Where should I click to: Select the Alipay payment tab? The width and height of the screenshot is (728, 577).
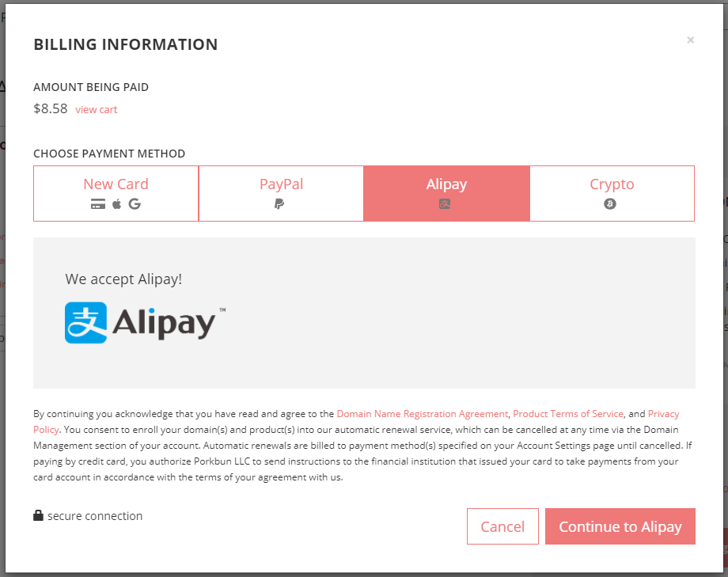click(x=446, y=193)
